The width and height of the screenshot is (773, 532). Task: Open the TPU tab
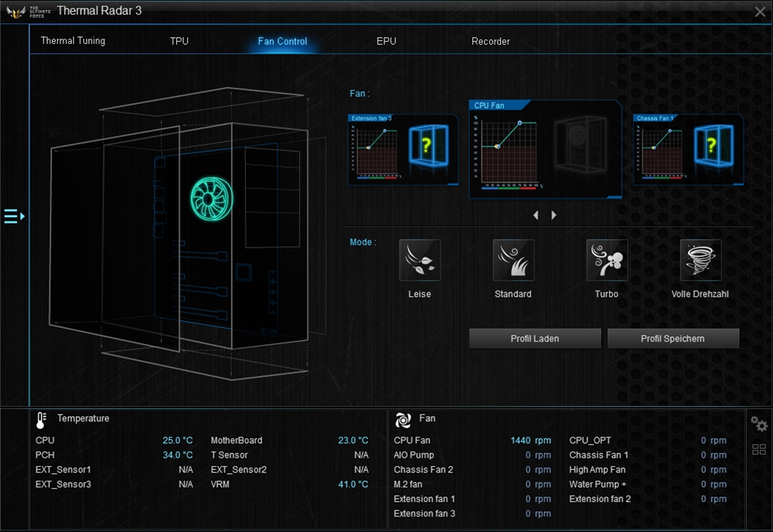point(179,41)
